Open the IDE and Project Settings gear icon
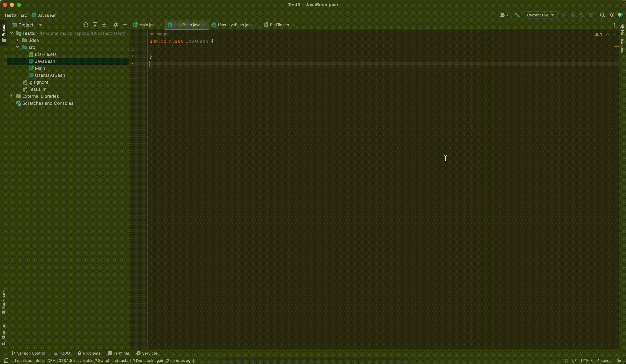The width and height of the screenshot is (626, 364). click(612, 15)
